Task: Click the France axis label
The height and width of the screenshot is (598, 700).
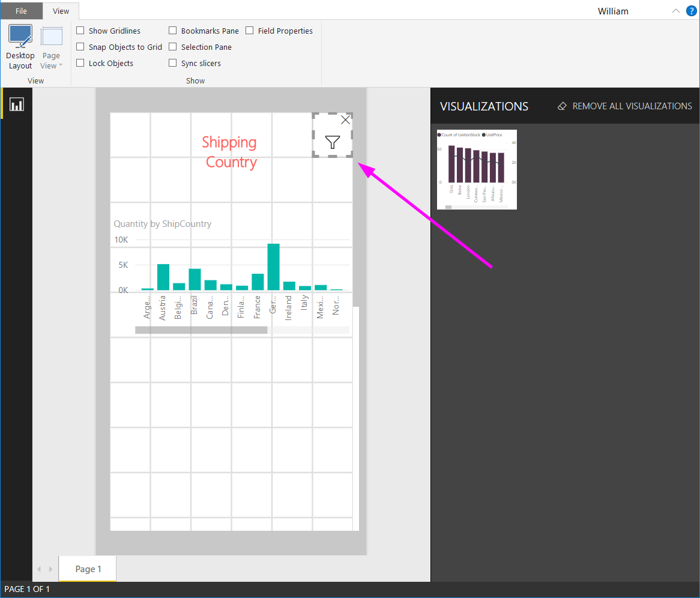Action: [257, 307]
